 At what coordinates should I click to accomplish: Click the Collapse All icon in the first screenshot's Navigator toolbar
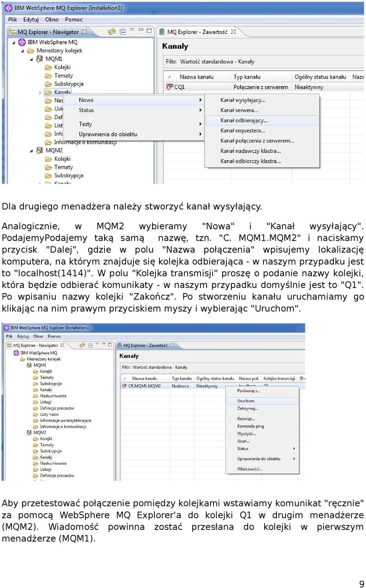[123, 32]
